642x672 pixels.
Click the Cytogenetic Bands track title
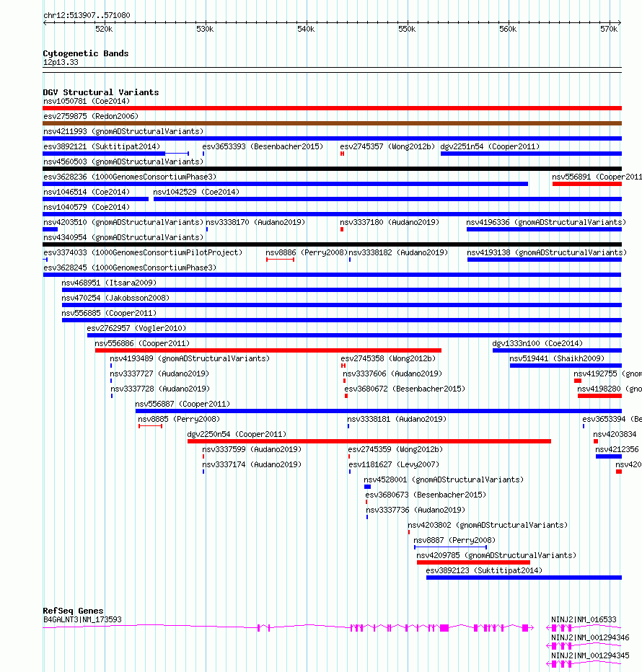pyautogui.click(x=86, y=53)
